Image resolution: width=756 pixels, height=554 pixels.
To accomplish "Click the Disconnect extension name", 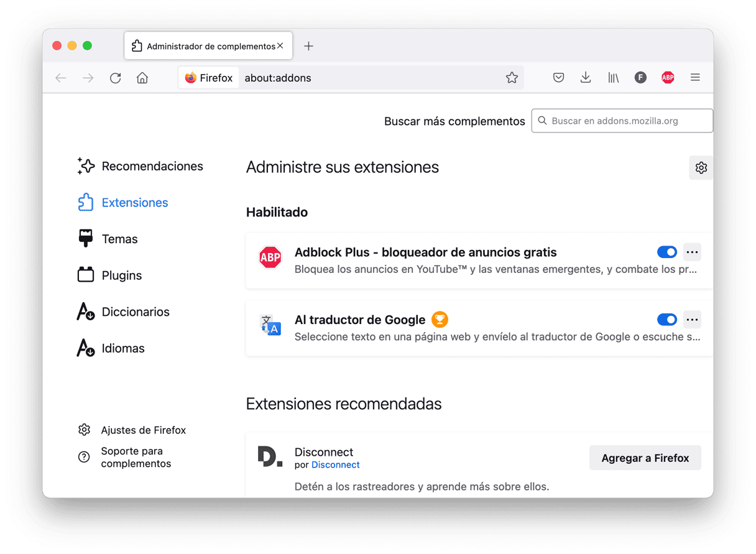I will 324,452.
